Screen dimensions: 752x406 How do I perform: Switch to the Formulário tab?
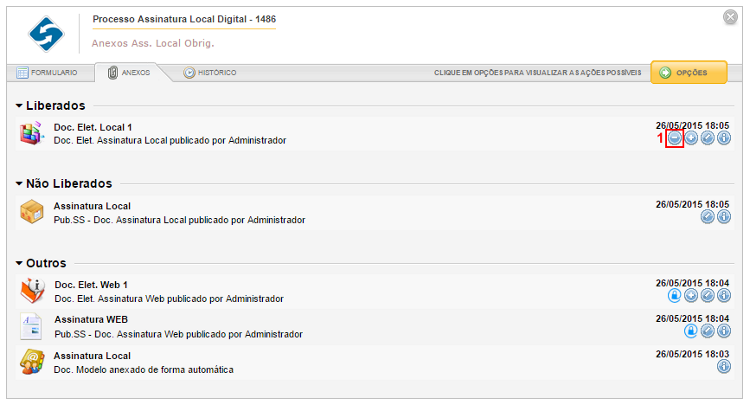47,73
